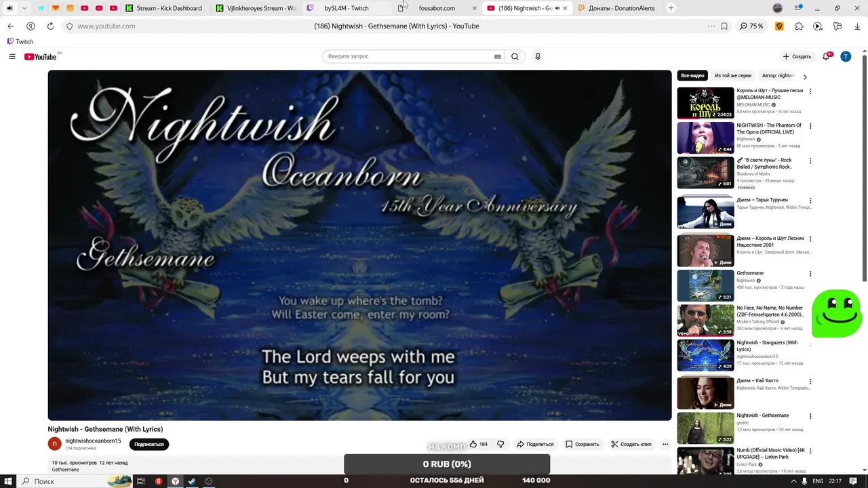868x488 pixels.
Task: Open the YouTube account avatar menu
Action: coord(846,56)
